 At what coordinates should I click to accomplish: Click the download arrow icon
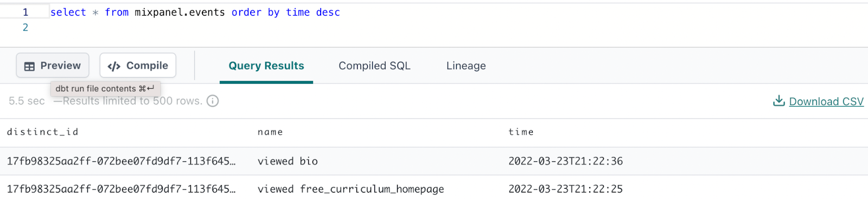(779, 101)
